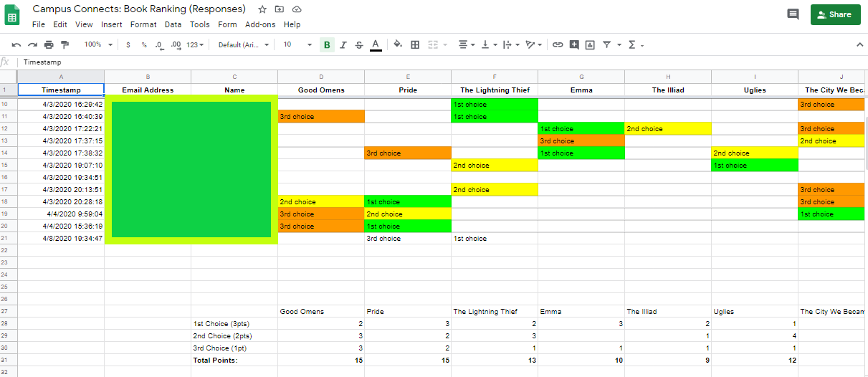This screenshot has width=868, height=377.
Task: Select row 21 header
Action: click(x=9, y=239)
